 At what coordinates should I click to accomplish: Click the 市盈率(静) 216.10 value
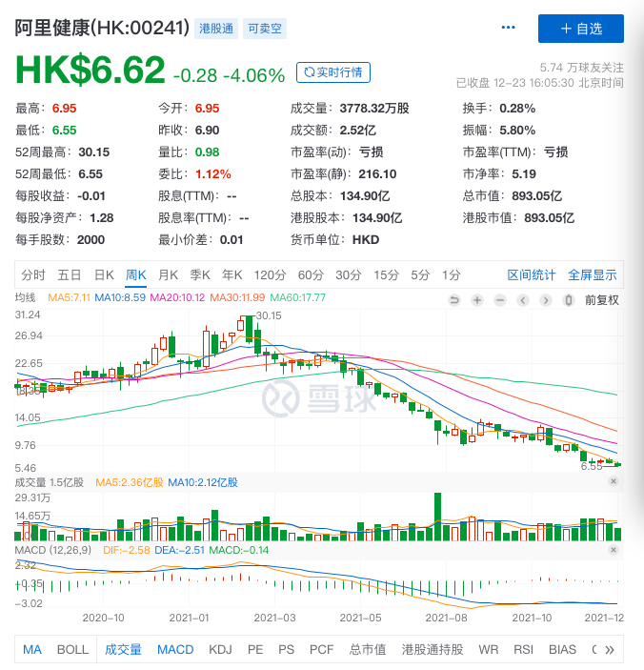377,173
